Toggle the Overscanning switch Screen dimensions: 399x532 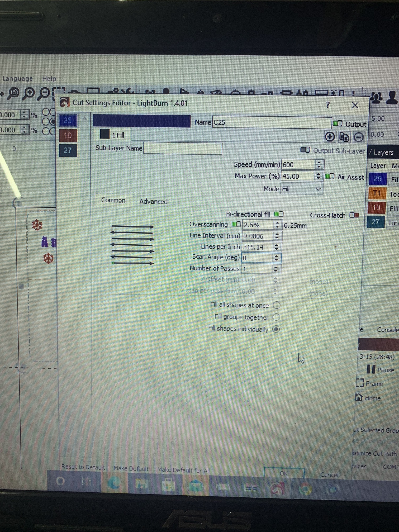coord(236,224)
